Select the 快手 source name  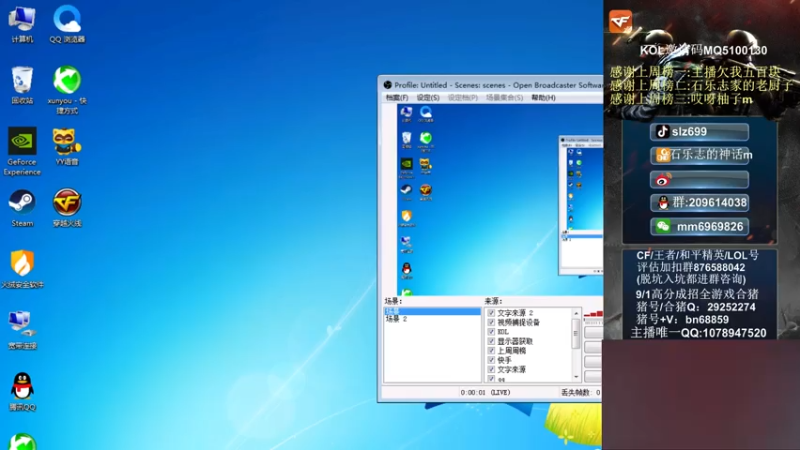(x=504, y=360)
